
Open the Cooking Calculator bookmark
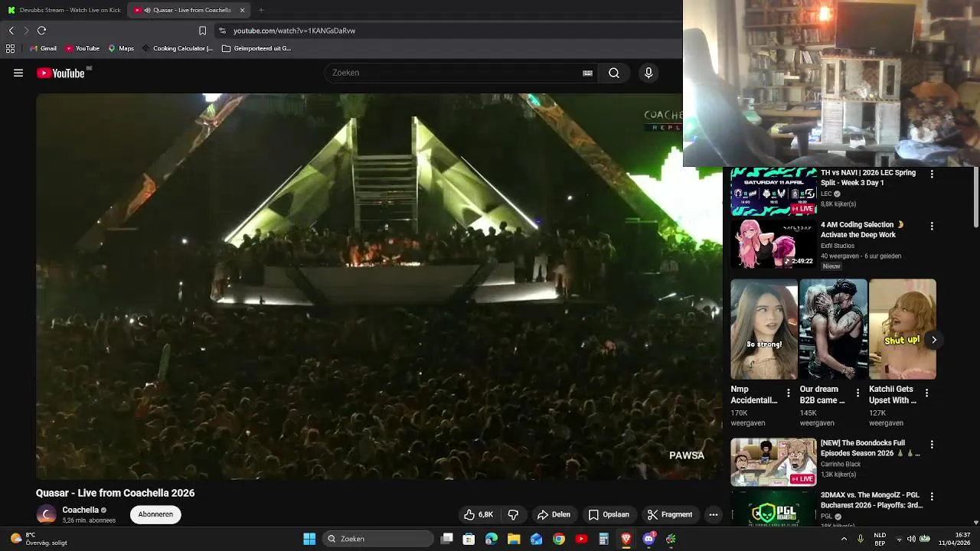click(x=177, y=48)
